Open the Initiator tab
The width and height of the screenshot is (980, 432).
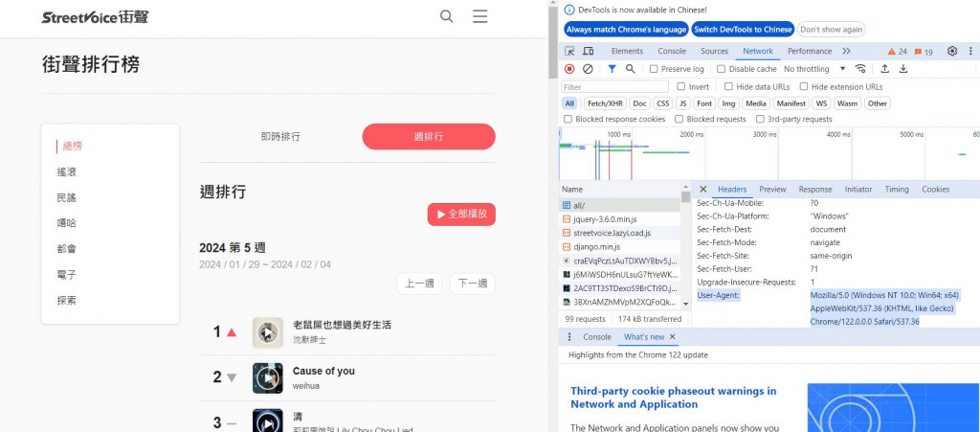(858, 190)
